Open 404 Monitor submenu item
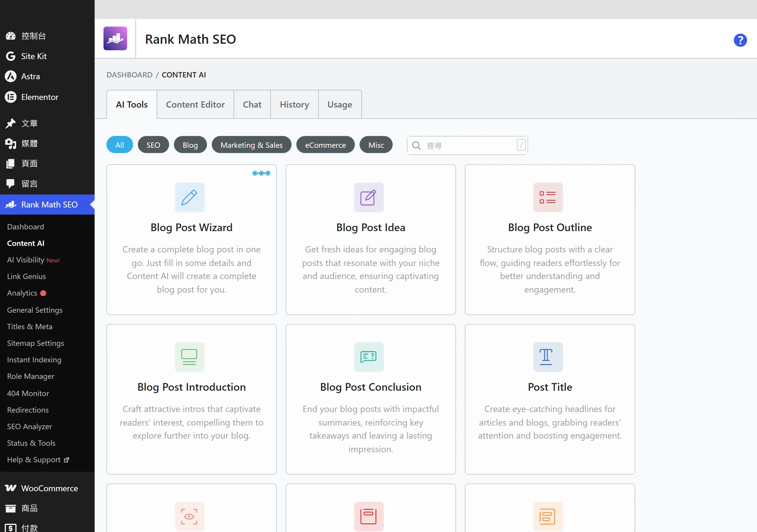This screenshot has width=757, height=532. pyautogui.click(x=28, y=393)
